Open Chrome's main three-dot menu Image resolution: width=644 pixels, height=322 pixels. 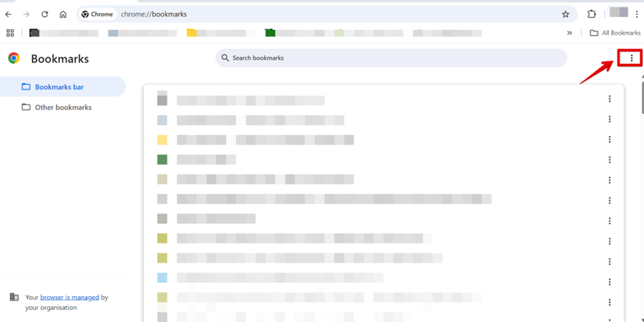pos(637,14)
